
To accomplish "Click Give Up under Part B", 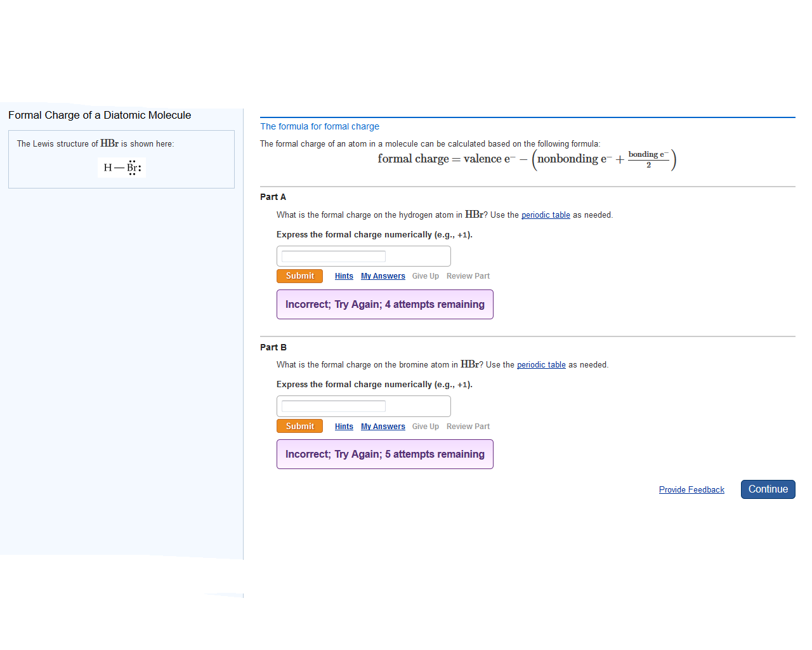I will (426, 427).
